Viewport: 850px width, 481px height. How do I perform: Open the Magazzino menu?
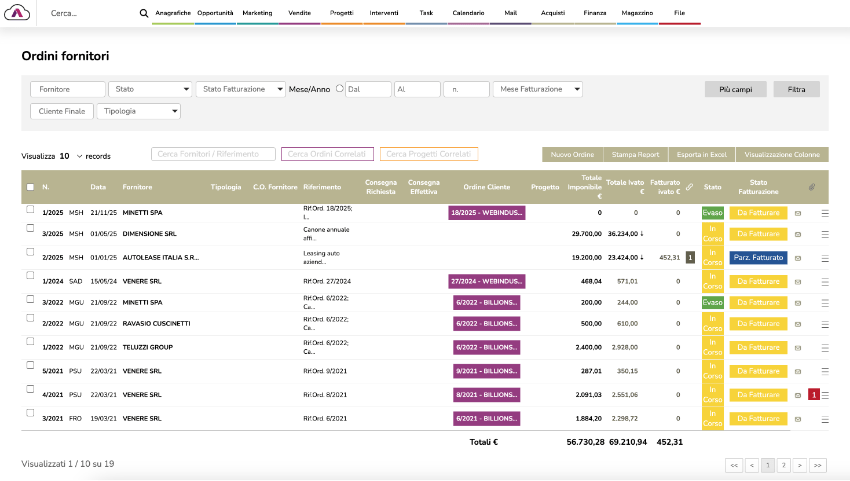tap(635, 13)
